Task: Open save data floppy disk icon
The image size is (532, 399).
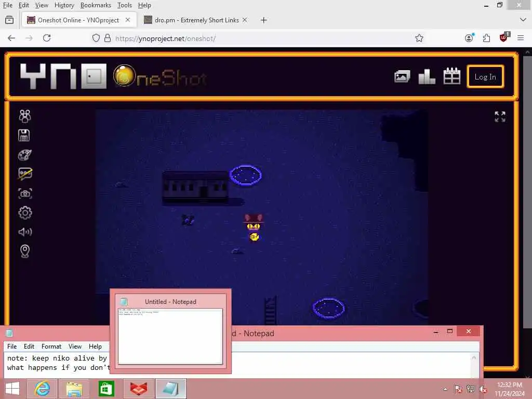Action: pyautogui.click(x=24, y=136)
